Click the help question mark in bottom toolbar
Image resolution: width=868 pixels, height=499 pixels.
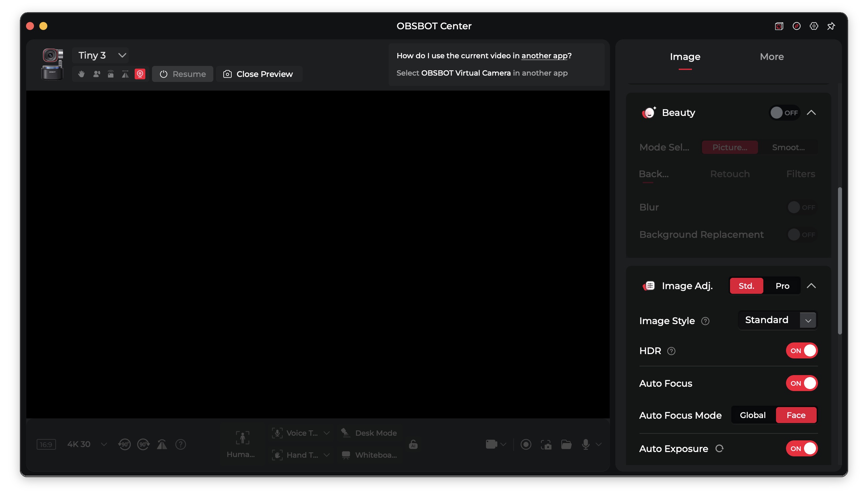coord(180,444)
